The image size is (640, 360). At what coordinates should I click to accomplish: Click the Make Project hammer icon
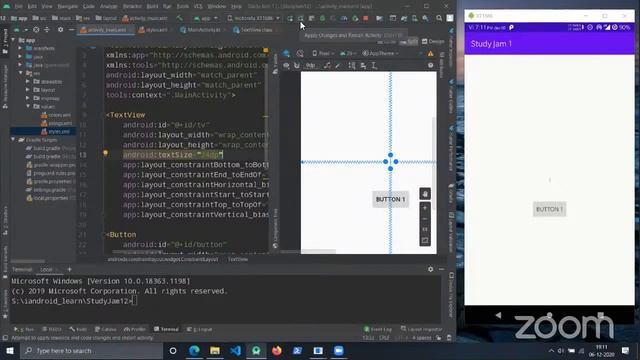click(x=179, y=18)
